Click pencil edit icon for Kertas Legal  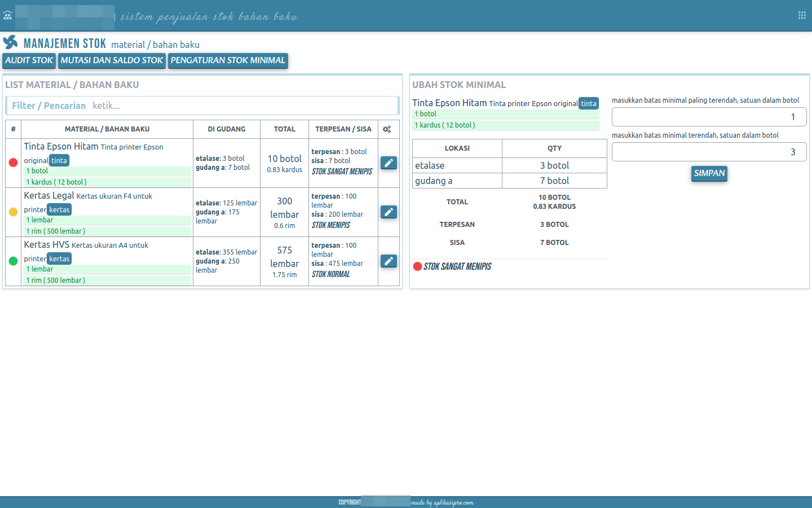point(389,212)
